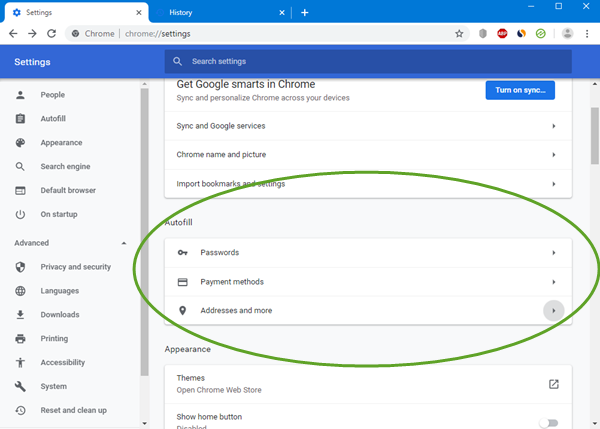Toggle the Show home button switch
Screen dimensions: 600x429
pos(548,422)
